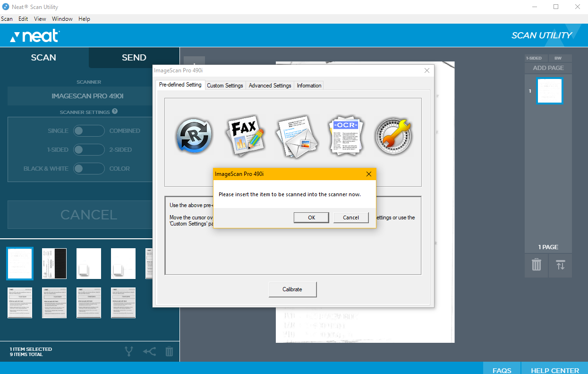Viewport: 588px width, 374px height.
Task: Select the OCR document preset icon
Action: tap(346, 136)
